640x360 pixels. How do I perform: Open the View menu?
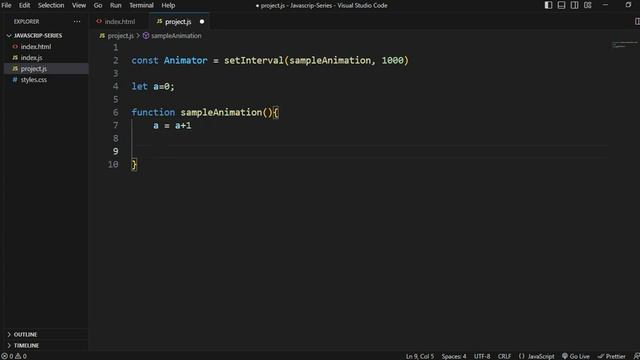(x=79, y=5)
